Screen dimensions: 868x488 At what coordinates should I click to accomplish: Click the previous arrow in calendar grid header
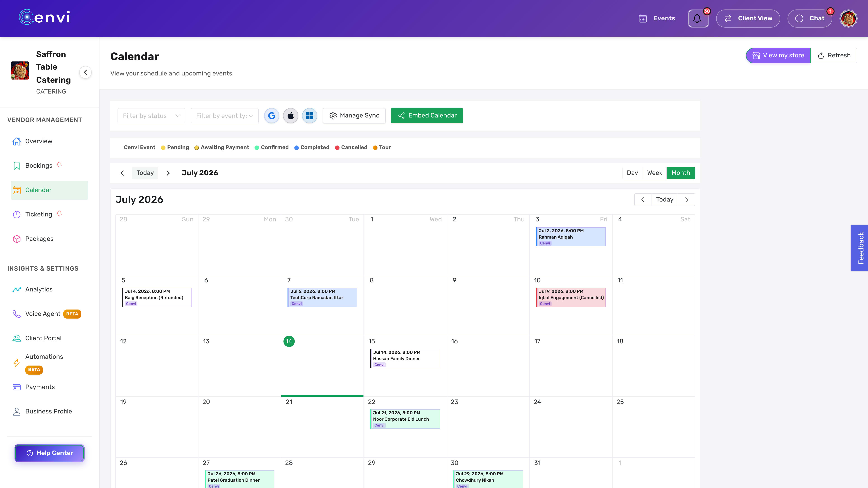[x=643, y=200]
